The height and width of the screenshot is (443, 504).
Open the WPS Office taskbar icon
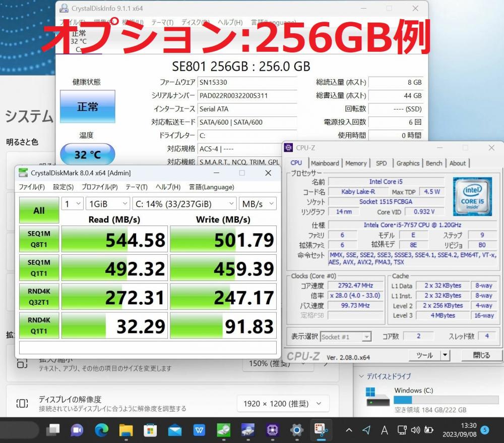tap(199, 430)
